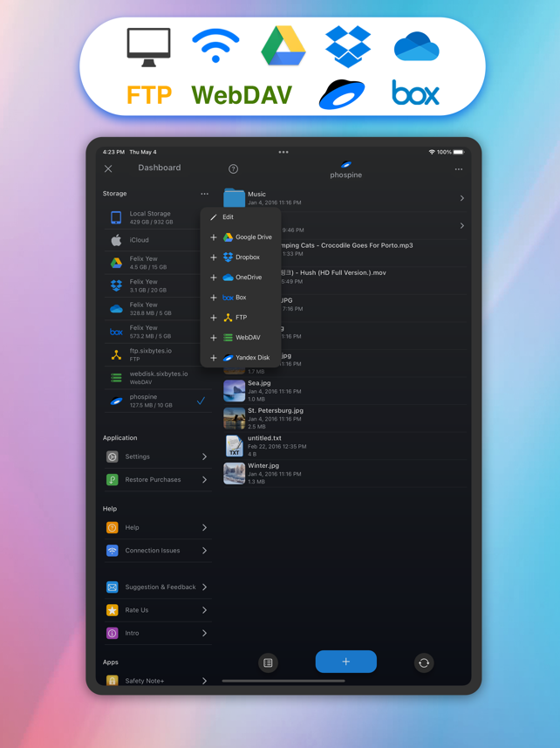Open the three-dot menu beside the phospine title

coord(459,169)
